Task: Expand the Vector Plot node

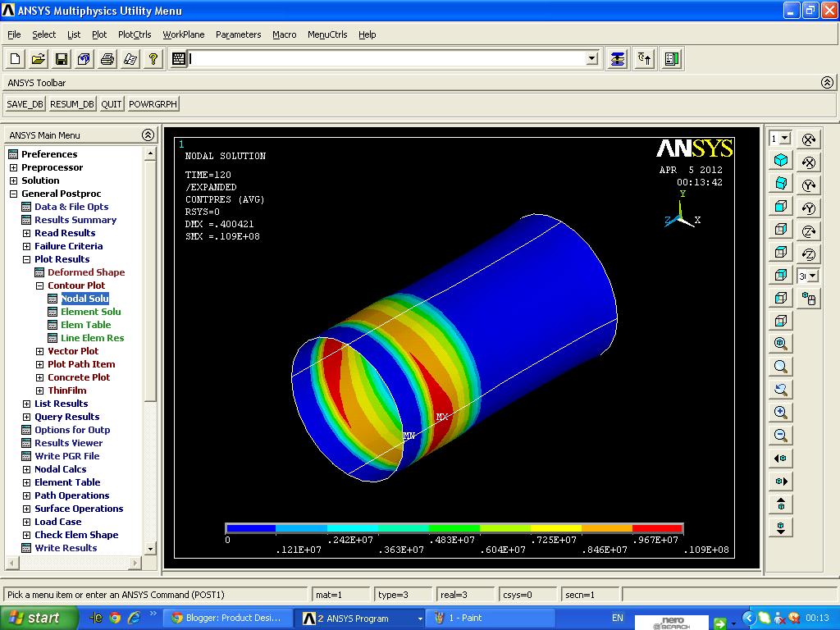Action: [x=39, y=351]
